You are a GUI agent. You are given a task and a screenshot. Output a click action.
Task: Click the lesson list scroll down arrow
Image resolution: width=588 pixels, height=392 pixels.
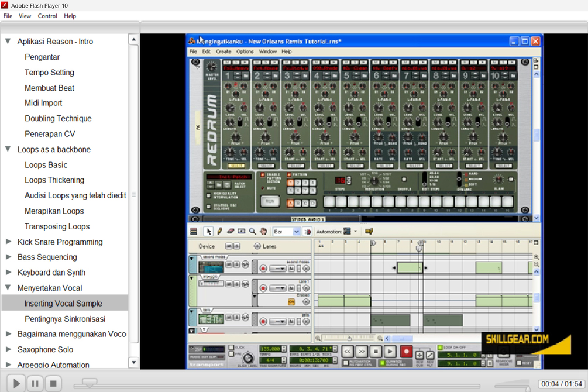[x=134, y=362]
